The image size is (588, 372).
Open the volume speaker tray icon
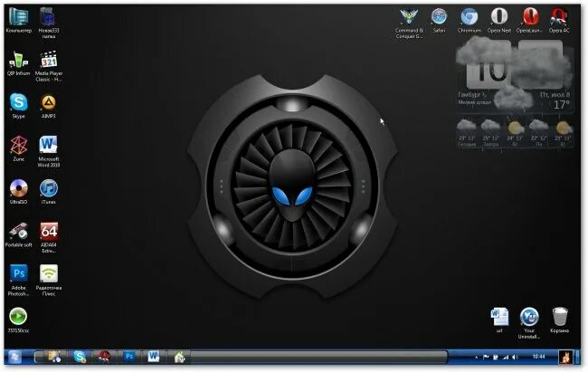516,357
